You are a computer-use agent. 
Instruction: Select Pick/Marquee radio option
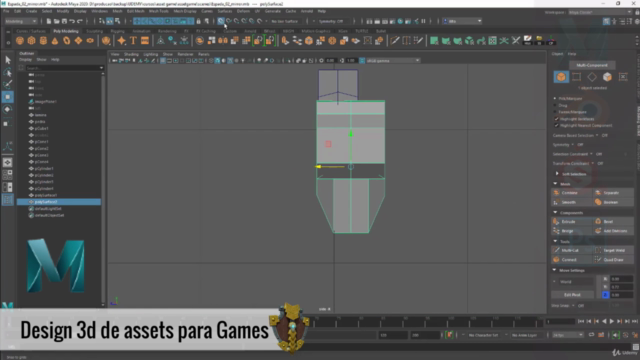point(555,98)
